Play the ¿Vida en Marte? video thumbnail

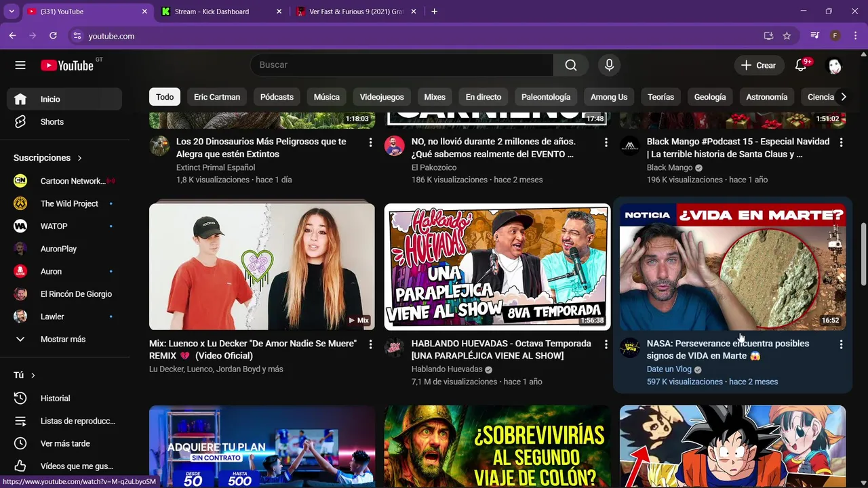732,267
